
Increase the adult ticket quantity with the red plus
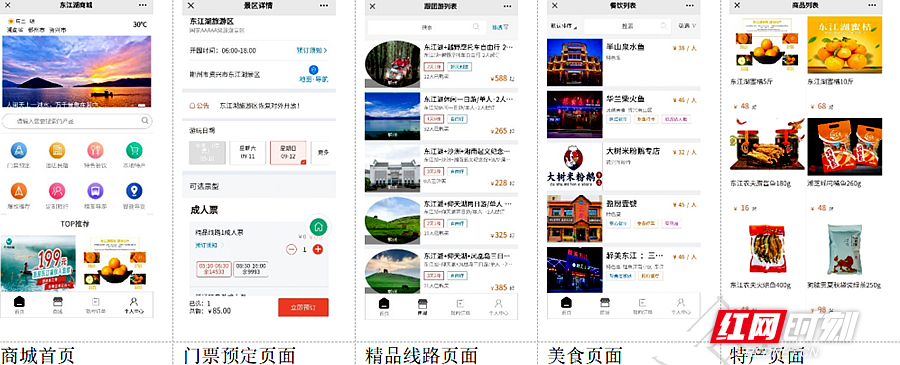coord(318,249)
